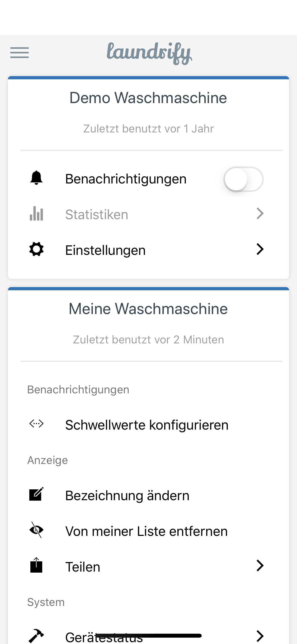The height and width of the screenshot is (644, 297).
Task: Tap the Einstellungen label
Action: [x=105, y=250]
